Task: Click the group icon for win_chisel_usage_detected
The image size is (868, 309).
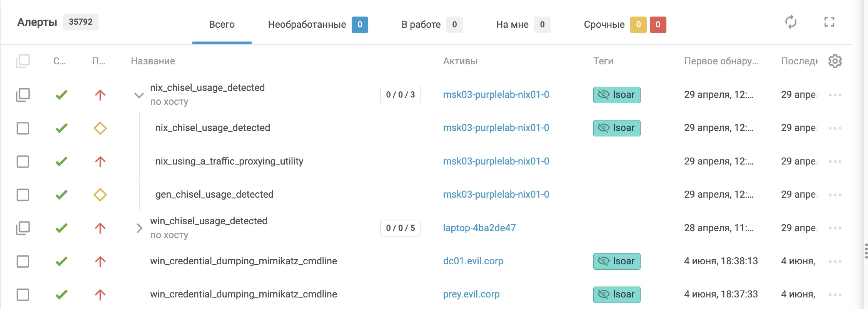Action: (23, 228)
